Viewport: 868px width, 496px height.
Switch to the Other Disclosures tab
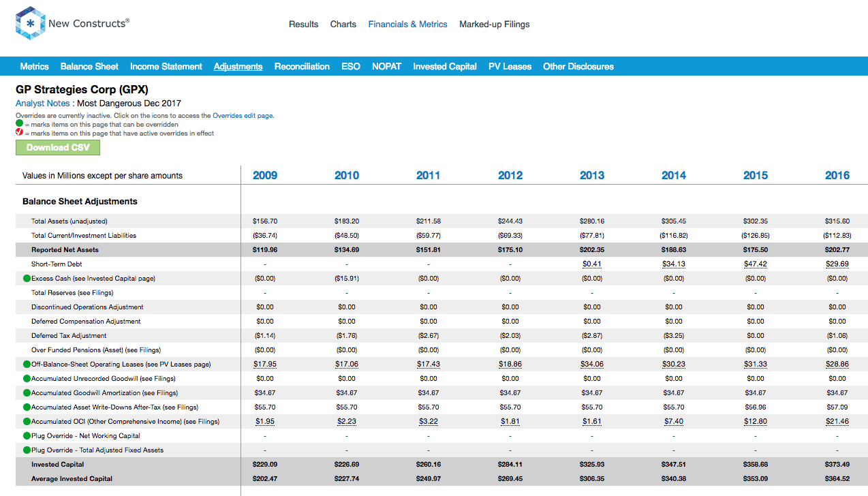tap(578, 66)
